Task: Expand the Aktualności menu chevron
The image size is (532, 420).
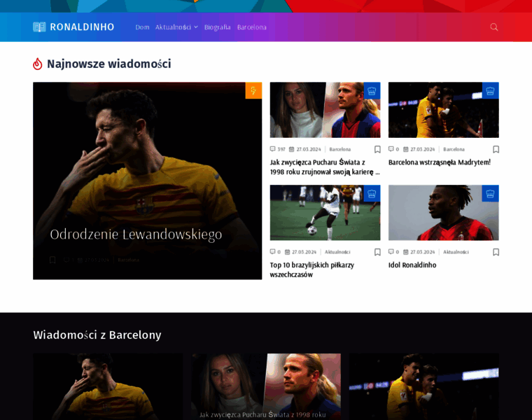Action: [196, 27]
